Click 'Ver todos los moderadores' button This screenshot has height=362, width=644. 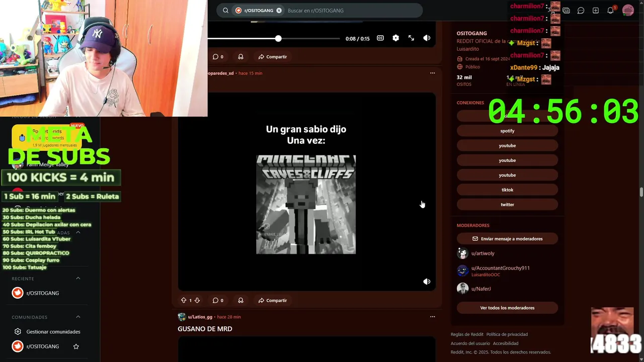point(507,308)
